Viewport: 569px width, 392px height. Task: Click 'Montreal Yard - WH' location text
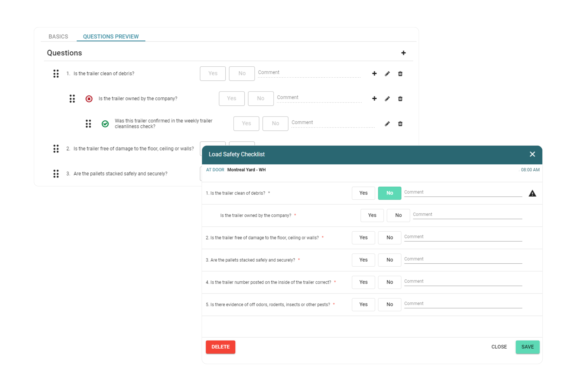pos(246,170)
